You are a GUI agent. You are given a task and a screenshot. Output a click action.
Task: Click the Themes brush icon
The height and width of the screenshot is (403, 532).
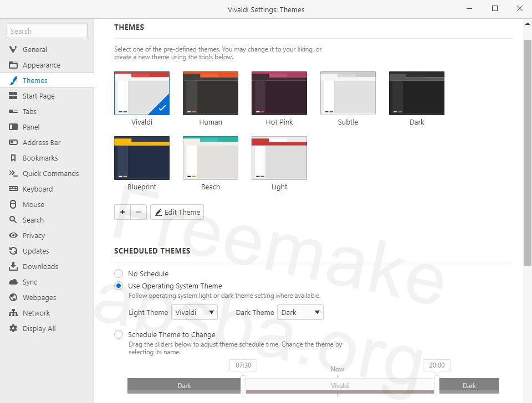click(13, 80)
